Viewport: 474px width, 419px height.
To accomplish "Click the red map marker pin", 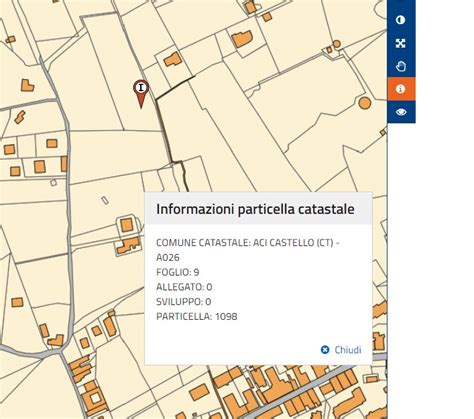I will coord(141,94).
